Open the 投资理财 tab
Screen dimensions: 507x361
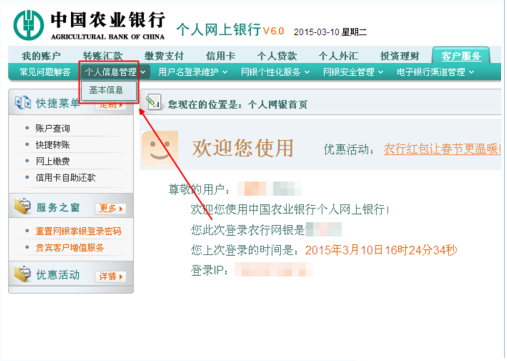point(400,56)
